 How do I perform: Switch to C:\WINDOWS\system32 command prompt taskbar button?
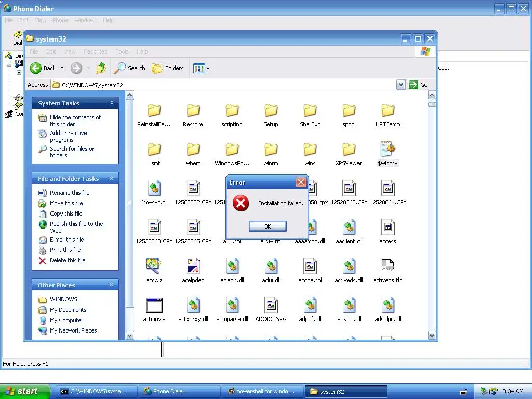96,391
